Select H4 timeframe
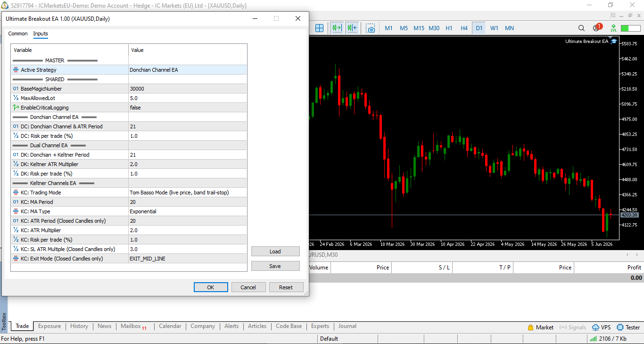Viewport: 644px width, 344px height. (x=464, y=28)
